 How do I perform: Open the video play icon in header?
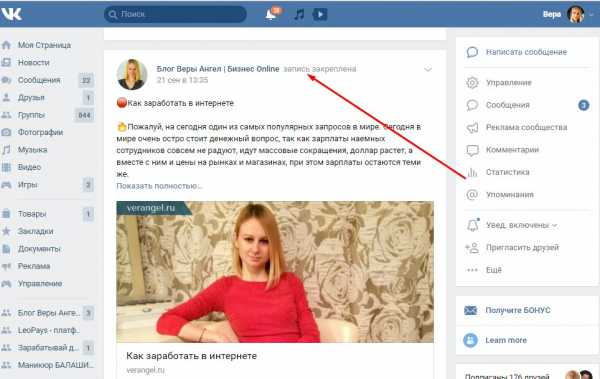tap(320, 15)
